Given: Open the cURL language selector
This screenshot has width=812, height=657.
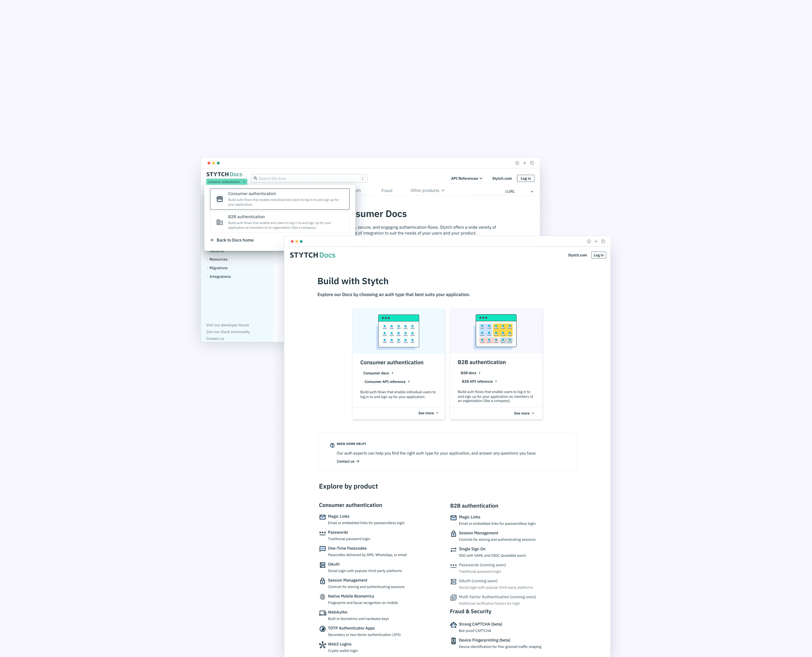Looking at the screenshot, I should click(x=519, y=191).
